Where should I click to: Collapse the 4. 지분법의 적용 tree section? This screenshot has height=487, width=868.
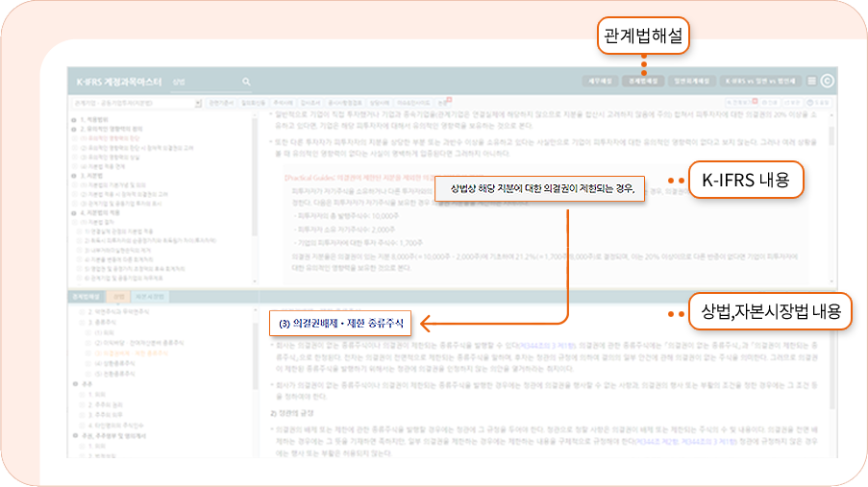point(74,211)
